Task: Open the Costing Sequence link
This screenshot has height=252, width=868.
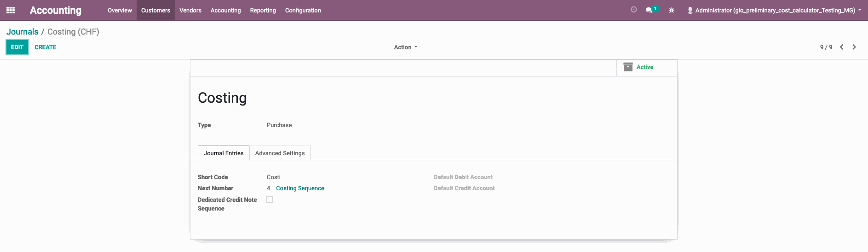Action: pos(300,188)
